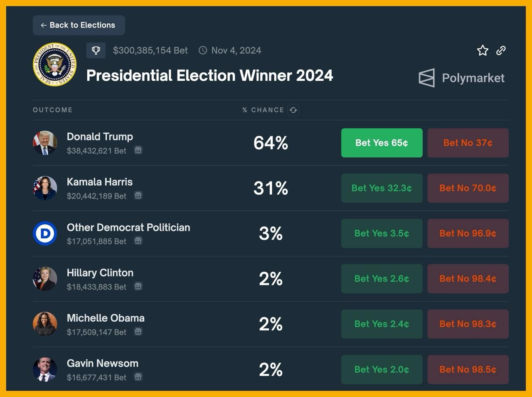Screen dimensions: 532x397
Task: Bet No 96.9¢ on Other Democrat Politician
Action: tap(468, 233)
